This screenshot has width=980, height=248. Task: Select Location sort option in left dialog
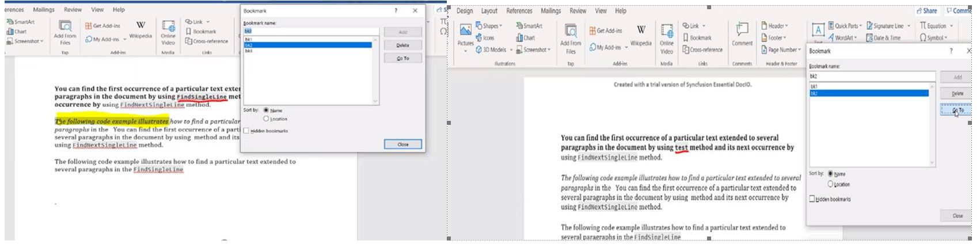[266, 119]
